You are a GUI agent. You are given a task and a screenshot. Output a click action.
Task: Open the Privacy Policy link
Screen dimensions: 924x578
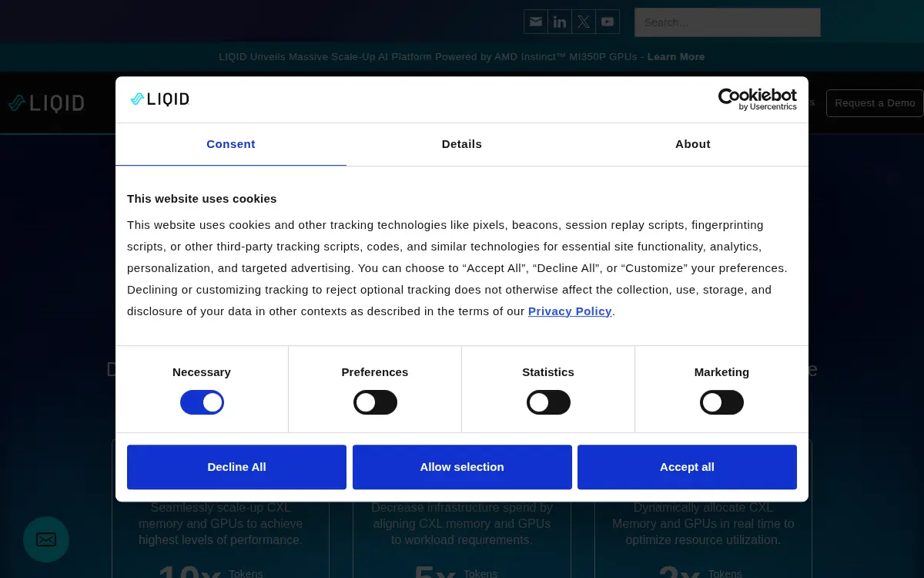point(570,311)
